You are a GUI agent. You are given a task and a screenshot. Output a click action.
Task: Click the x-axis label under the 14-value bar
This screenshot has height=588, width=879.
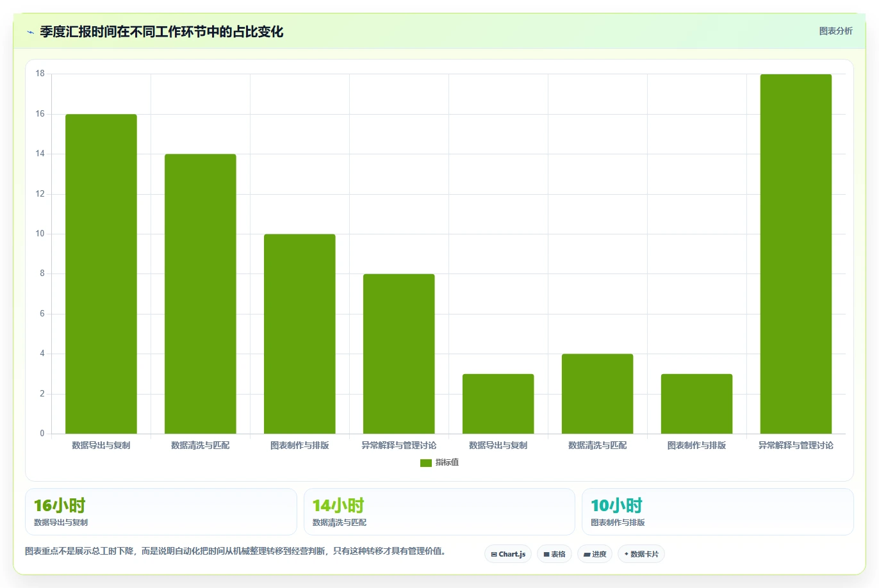click(x=201, y=445)
